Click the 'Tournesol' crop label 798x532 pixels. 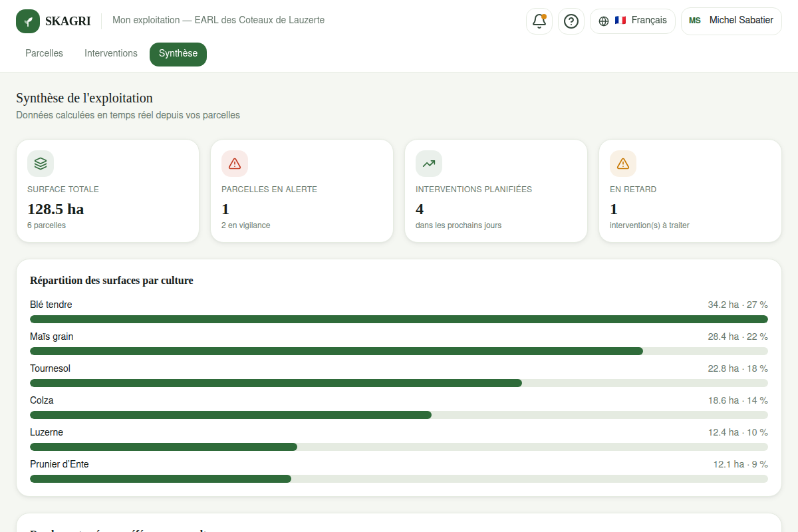pyautogui.click(x=51, y=368)
